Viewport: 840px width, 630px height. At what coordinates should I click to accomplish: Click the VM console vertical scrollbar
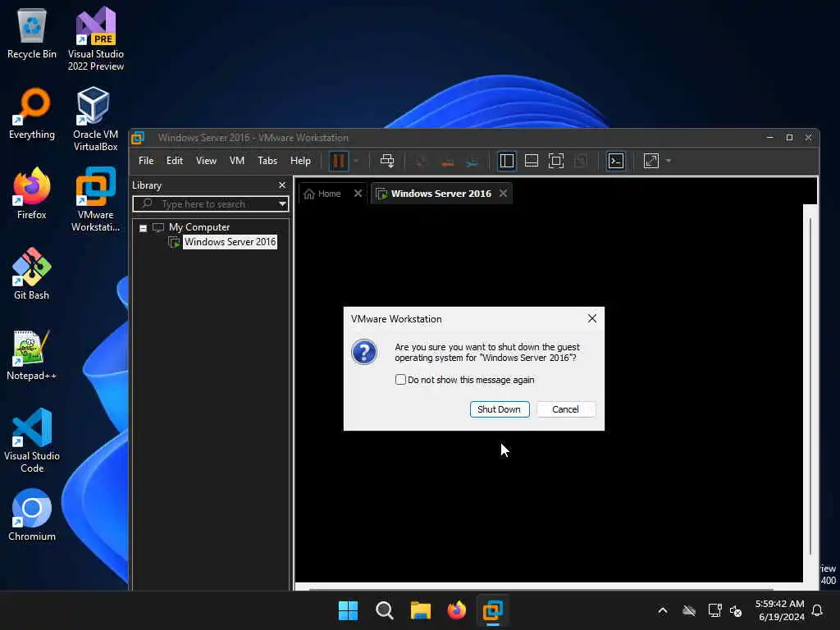coord(810,386)
